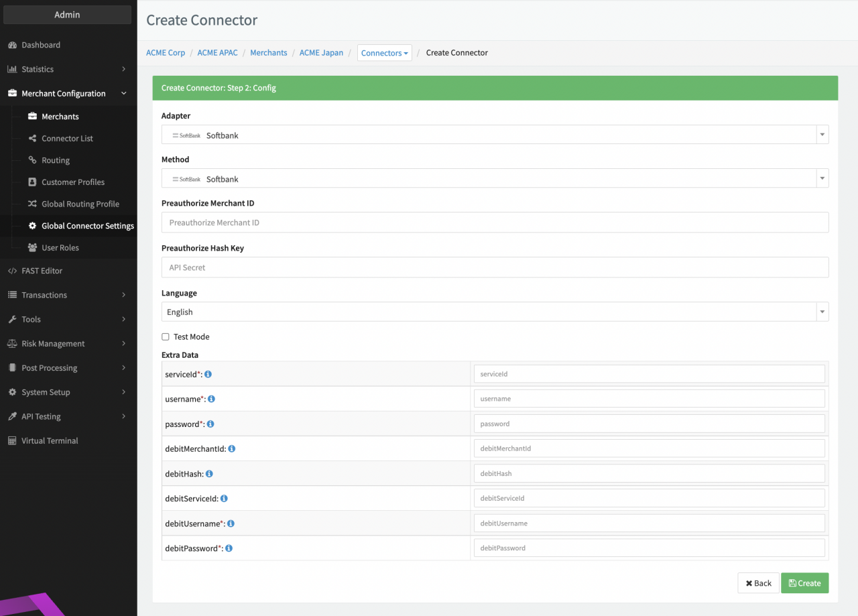
Task: Click the Dashboard gauge icon in sidebar
Action: (12, 45)
